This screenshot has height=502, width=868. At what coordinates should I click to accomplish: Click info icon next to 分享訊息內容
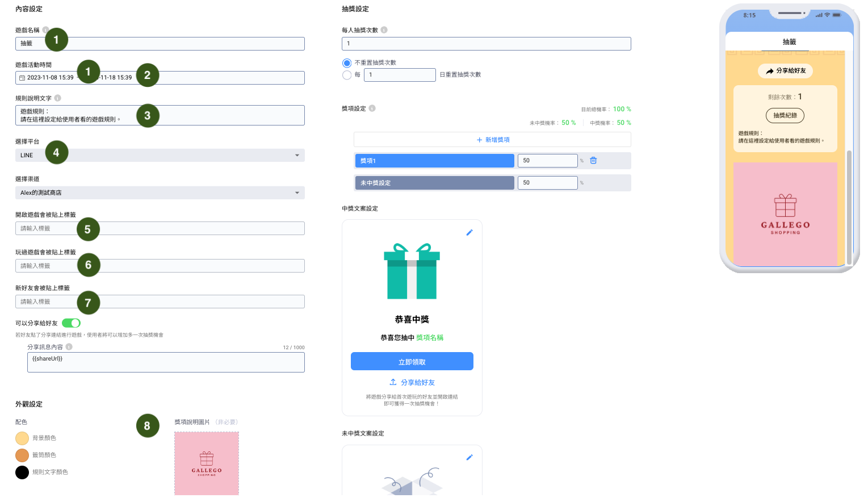[x=69, y=347]
